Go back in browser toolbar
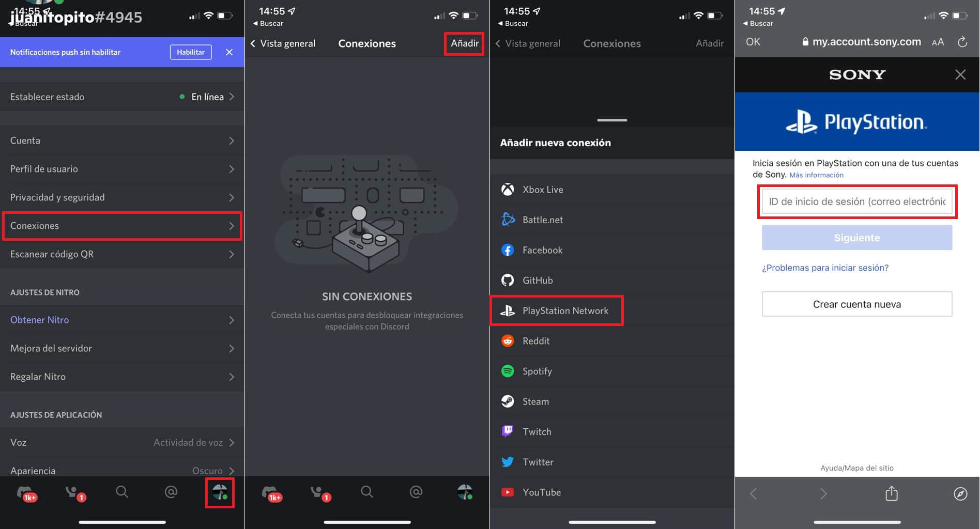The height and width of the screenshot is (529, 980). pos(754,494)
